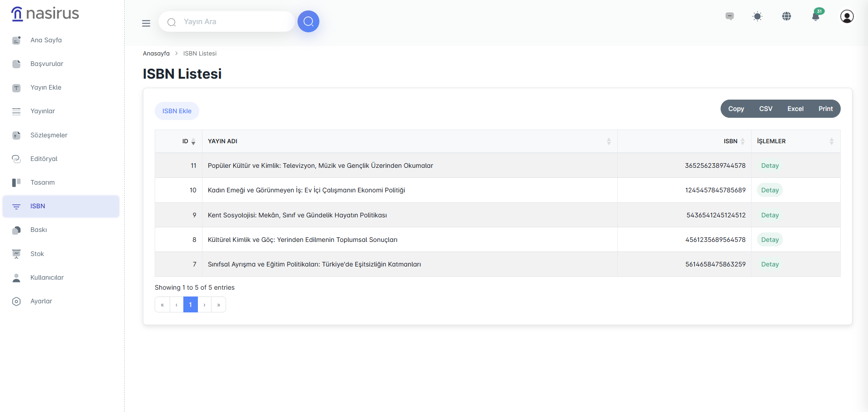Open Ayarlar settings in the sidebar
This screenshot has height=412, width=868.
pyautogui.click(x=41, y=301)
